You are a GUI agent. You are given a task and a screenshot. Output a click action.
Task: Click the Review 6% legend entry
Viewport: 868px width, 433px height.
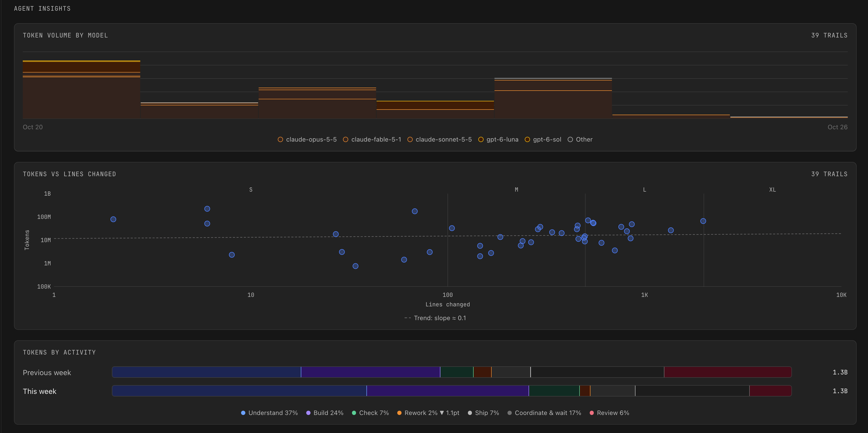click(609, 413)
